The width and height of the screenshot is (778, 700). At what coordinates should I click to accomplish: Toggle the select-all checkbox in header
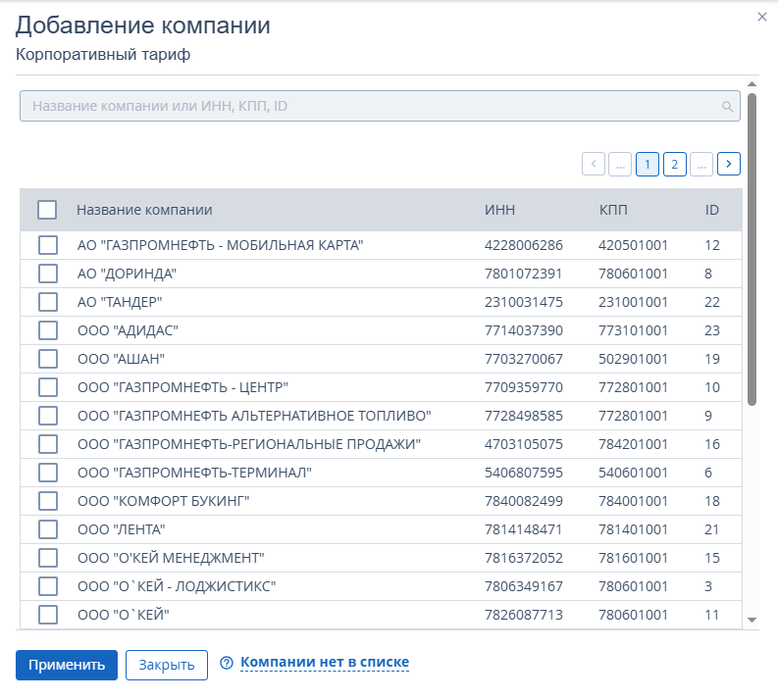coord(47,210)
